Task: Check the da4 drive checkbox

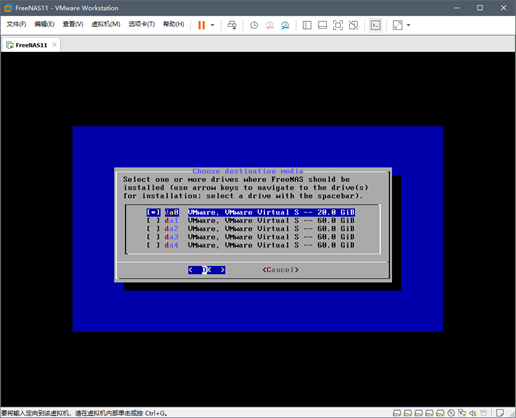Action: click(153, 245)
